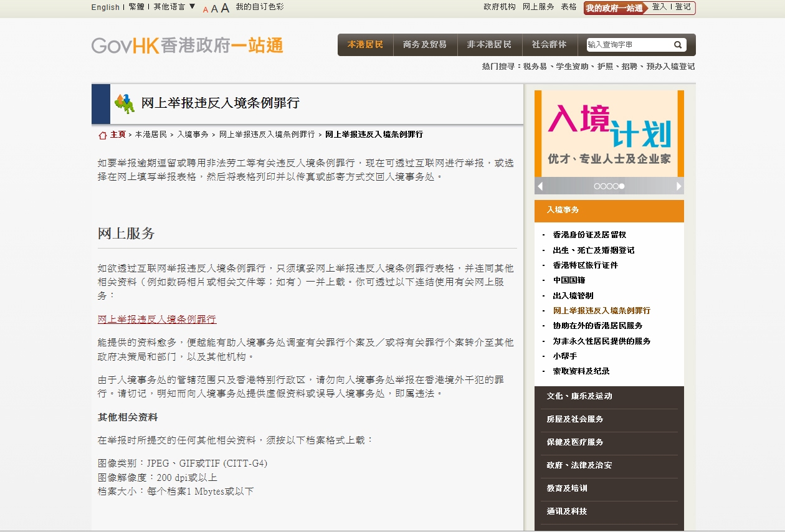Expand the 房屋及社会服务 section
Viewport: 785px width, 532px height.
click(609, 419)
